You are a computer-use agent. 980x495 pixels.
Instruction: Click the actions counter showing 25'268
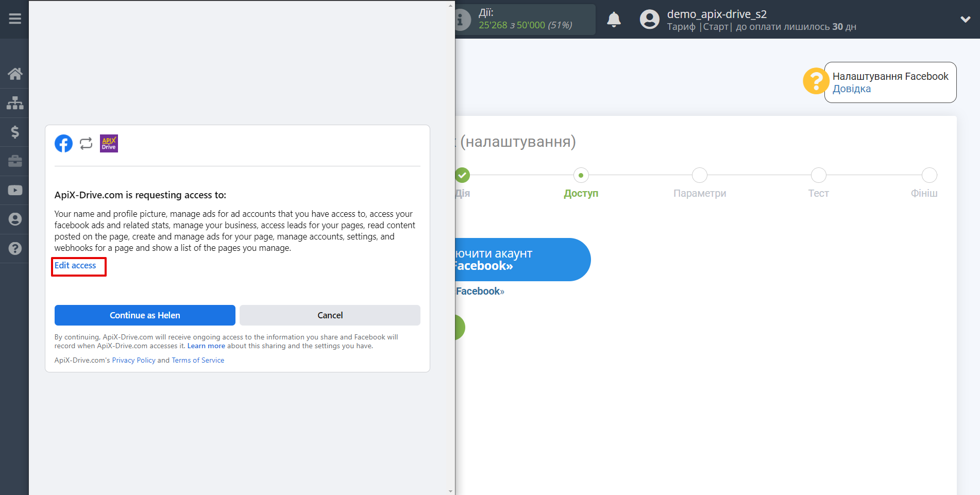[525, 25]
